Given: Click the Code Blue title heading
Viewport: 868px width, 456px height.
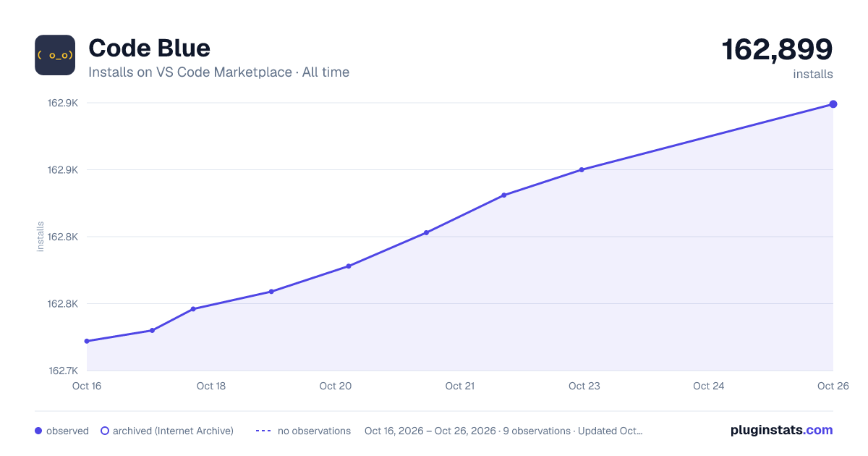Looking at the screenshot, I should pyautogui.click(x=149, y=48).
